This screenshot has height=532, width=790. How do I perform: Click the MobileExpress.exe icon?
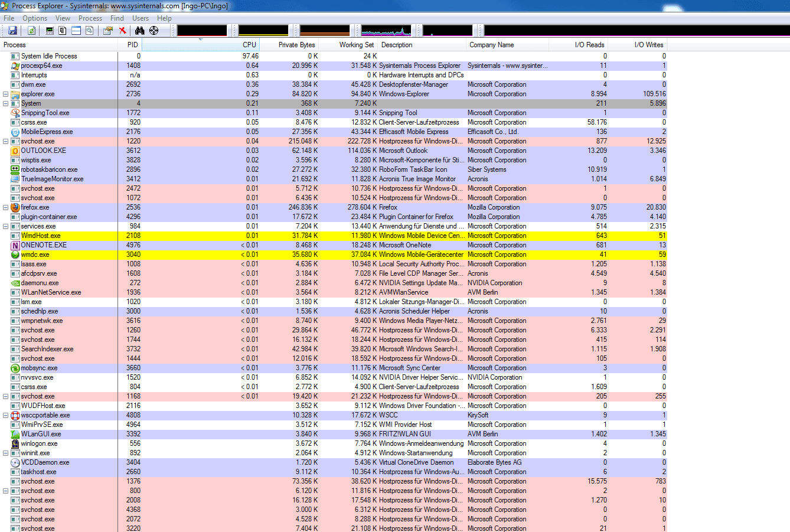(15, 132)
